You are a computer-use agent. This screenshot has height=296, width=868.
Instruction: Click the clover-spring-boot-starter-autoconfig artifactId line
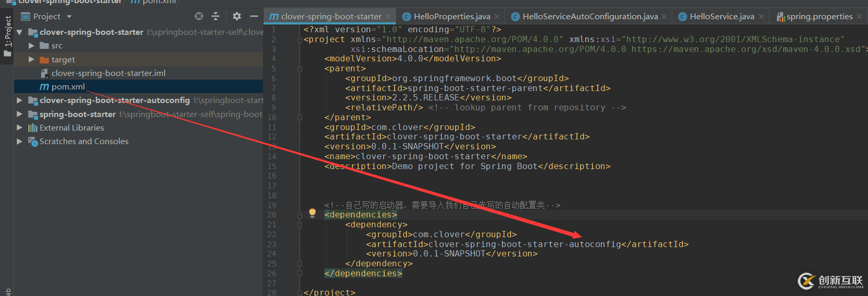pos(527,244)
